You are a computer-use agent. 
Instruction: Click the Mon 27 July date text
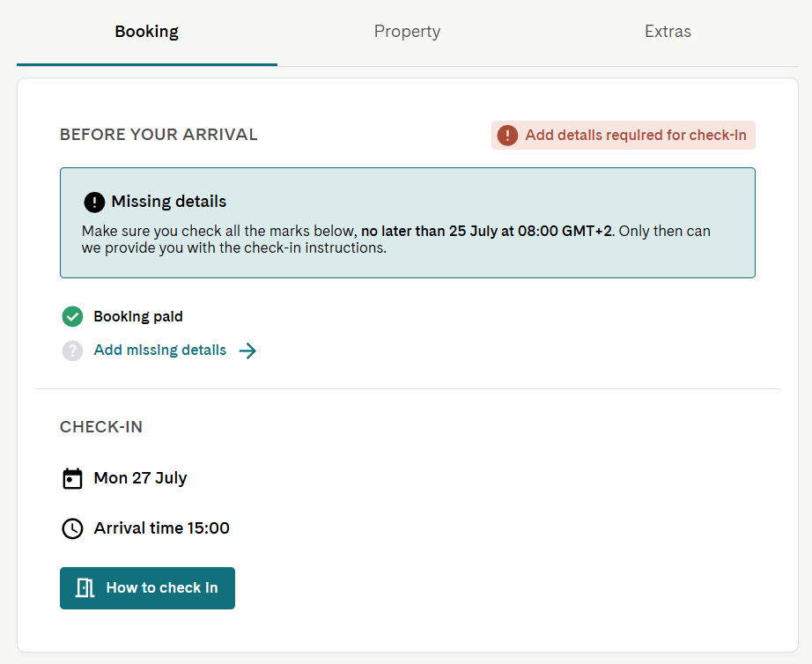[140, 478]
